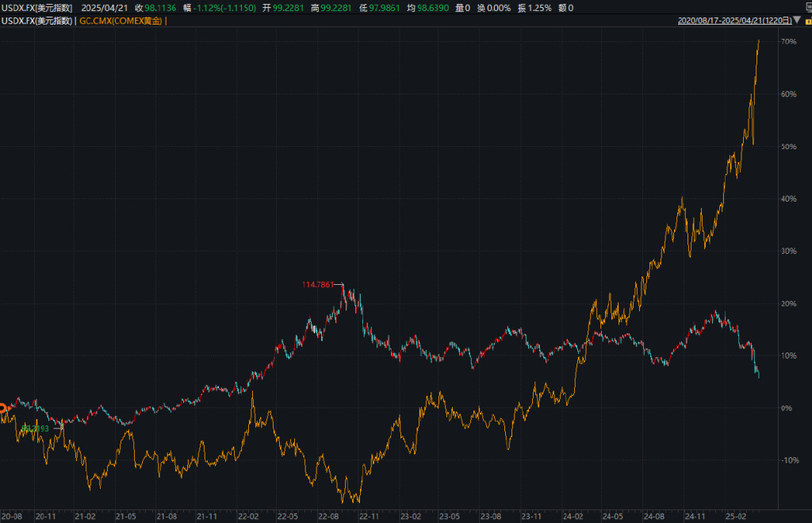Click the closing price 98.1136 value
The image size is (812, 523).
click(x=160, y=8)
